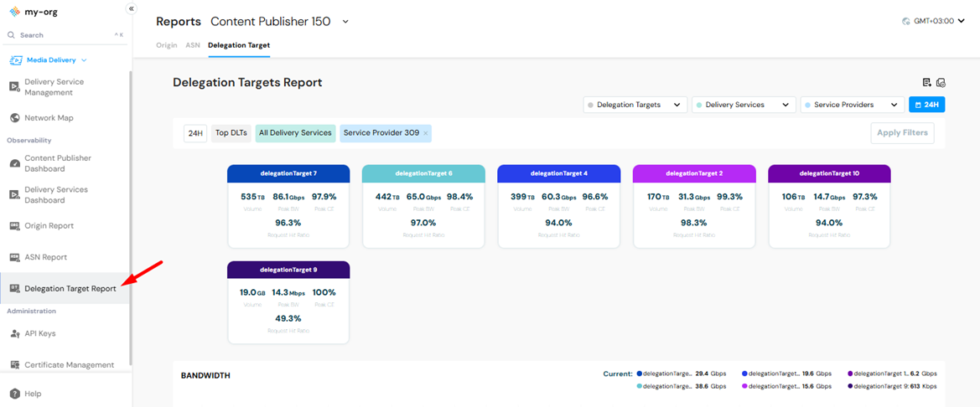The width and height of the screenshot is (980, 407).
Task: Click the All Delivery Services filter chip
Action: point(296,133)
